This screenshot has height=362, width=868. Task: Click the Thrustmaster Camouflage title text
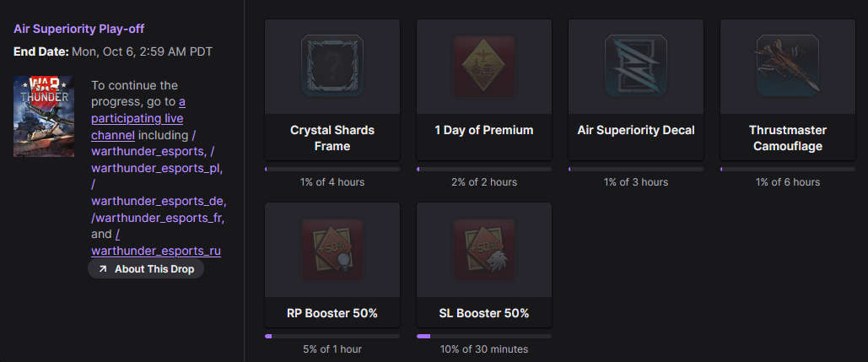tap(788, 138)
